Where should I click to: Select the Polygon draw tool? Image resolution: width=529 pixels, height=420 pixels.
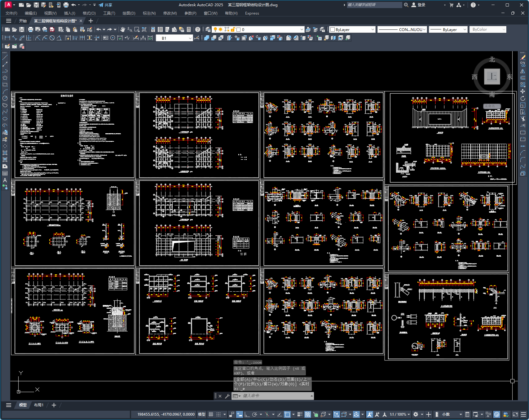[x=5, y=78]
